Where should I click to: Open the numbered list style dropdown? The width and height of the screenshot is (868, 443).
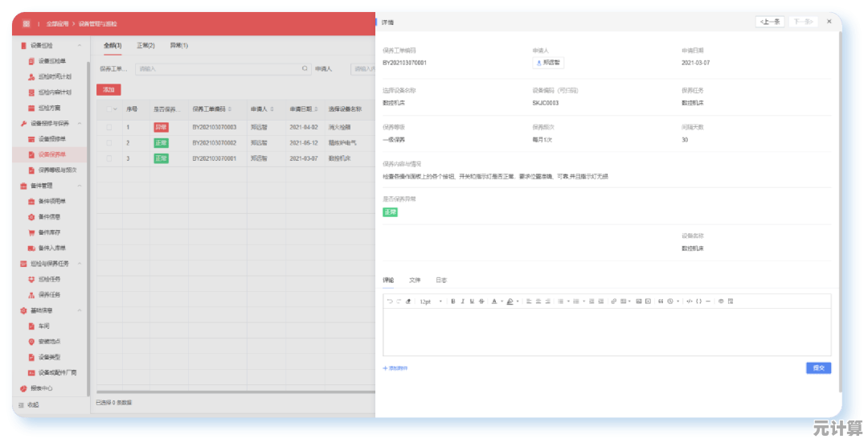point(583,301)
